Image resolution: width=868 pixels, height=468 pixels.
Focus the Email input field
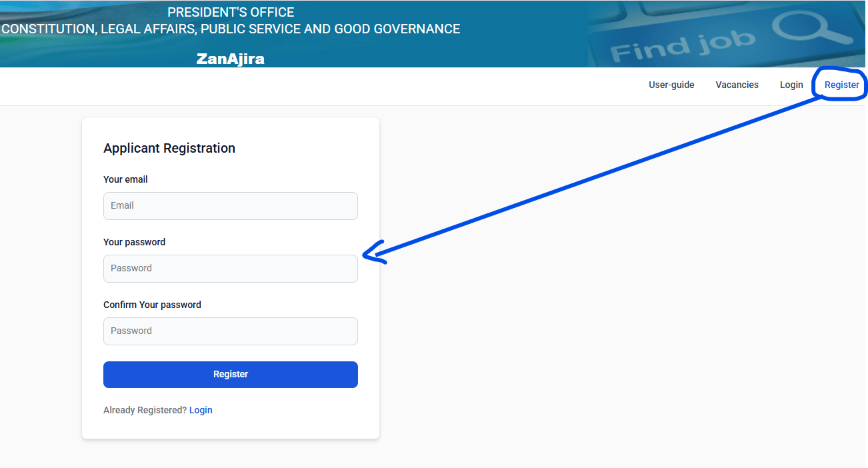230,206
